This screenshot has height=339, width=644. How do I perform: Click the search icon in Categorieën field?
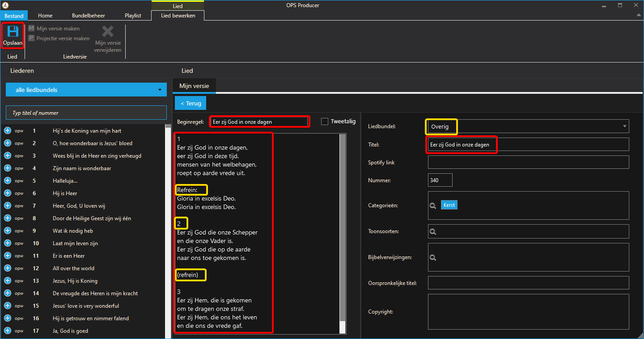(x=433, y=205)
